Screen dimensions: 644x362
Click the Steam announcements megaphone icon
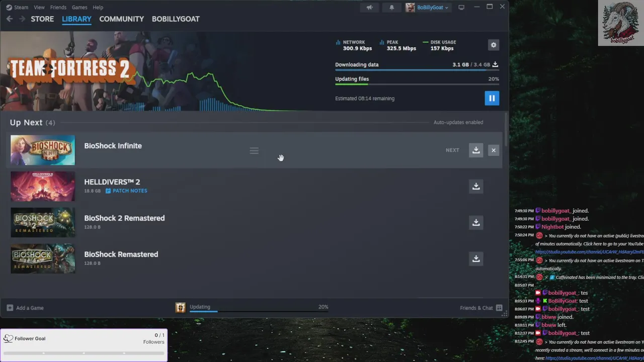point(370,8)
